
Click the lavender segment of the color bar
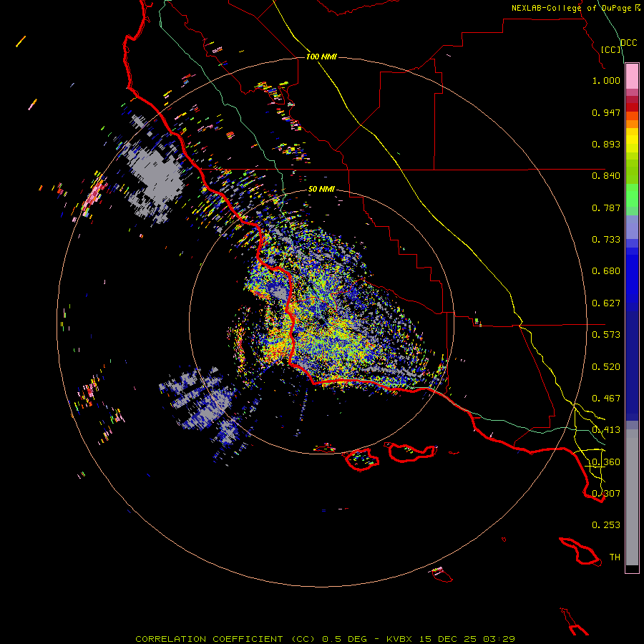pos(632,228)
